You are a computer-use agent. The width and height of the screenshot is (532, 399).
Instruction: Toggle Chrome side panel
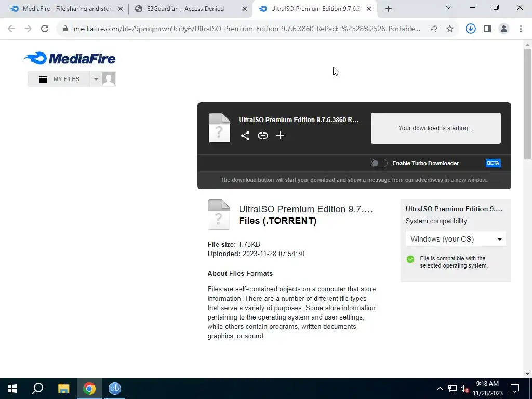(x=487, y=29)
